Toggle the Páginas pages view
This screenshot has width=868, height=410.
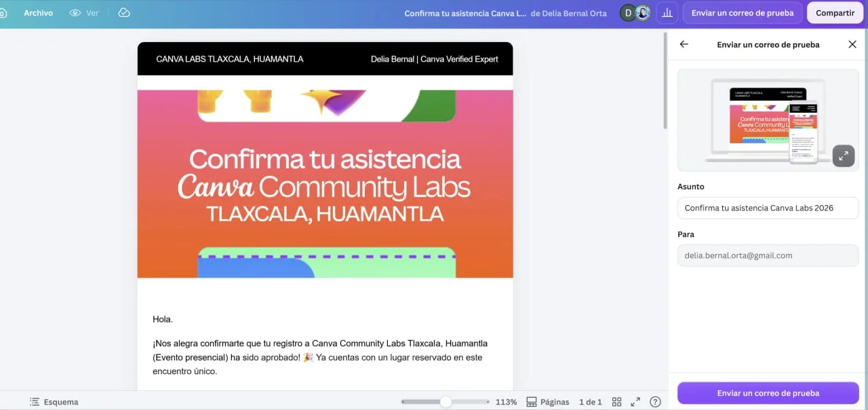coord(548,402)
